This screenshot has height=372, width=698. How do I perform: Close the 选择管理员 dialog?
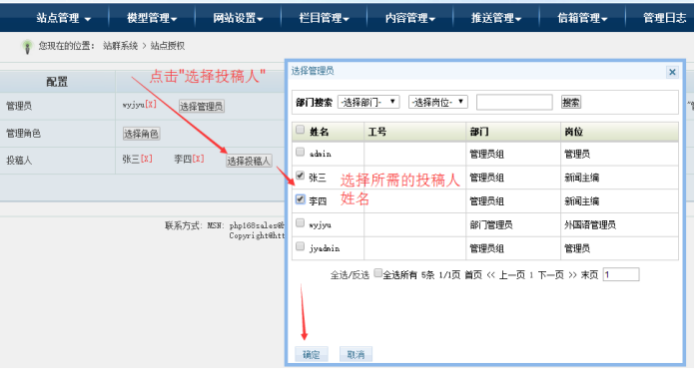tap(672, 72)
